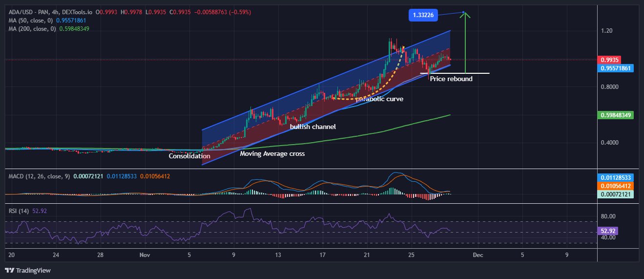
Task: Click the blue 0.01128533 MACD axis tag
Action: tap(615, 177)
